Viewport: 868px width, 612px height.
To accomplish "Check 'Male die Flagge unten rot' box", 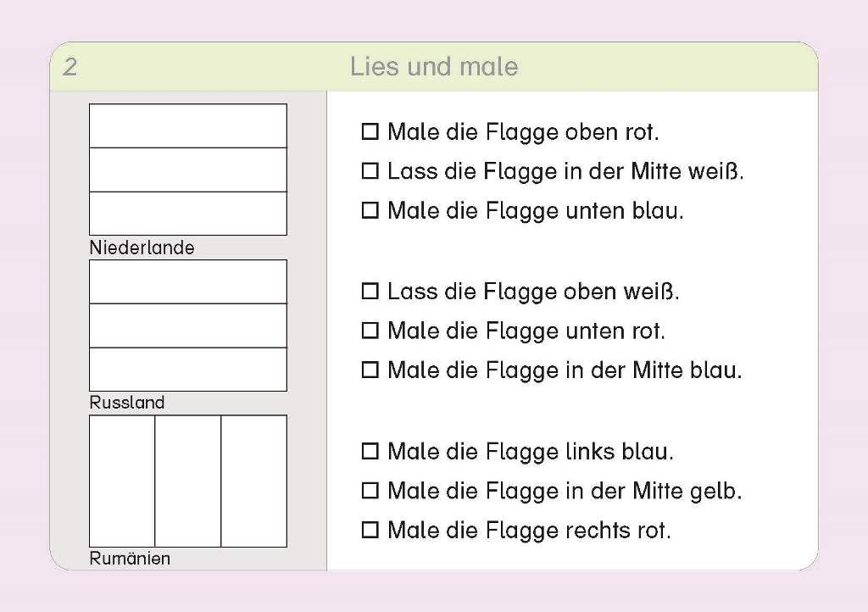I will pyautogui.click(x=370, y=331).
